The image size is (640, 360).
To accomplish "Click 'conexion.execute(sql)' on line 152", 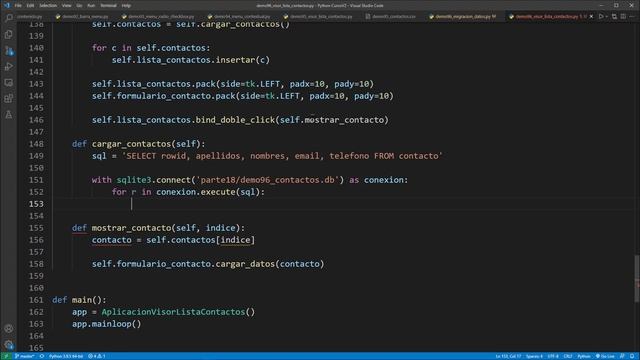I will pyautogui.click(x=208, y=192).
